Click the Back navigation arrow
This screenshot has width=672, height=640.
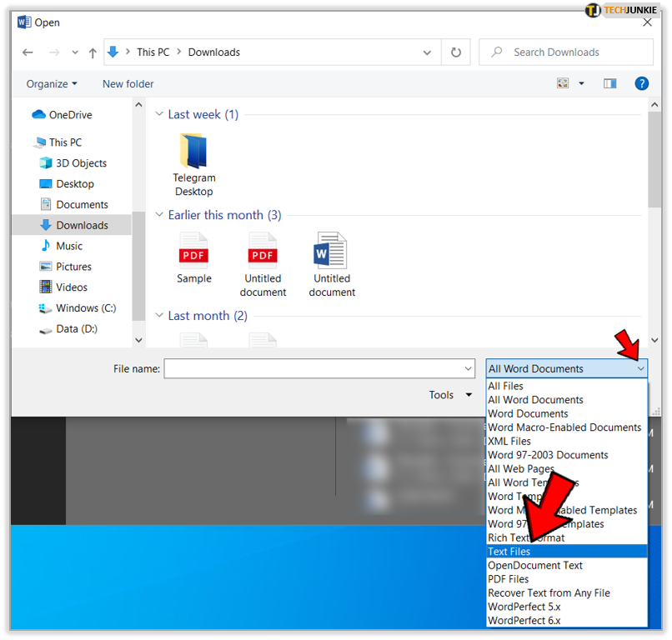pyautogui.click(x=28, y=52)
